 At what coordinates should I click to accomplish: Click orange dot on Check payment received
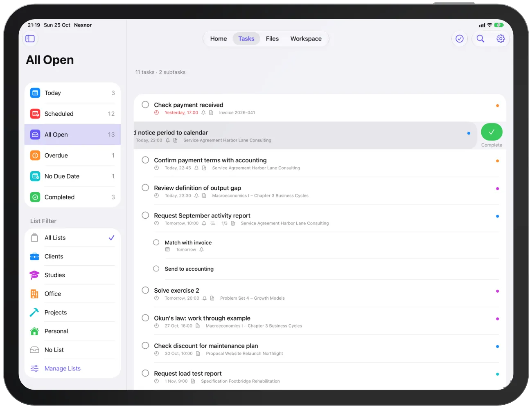coord(497,105)
